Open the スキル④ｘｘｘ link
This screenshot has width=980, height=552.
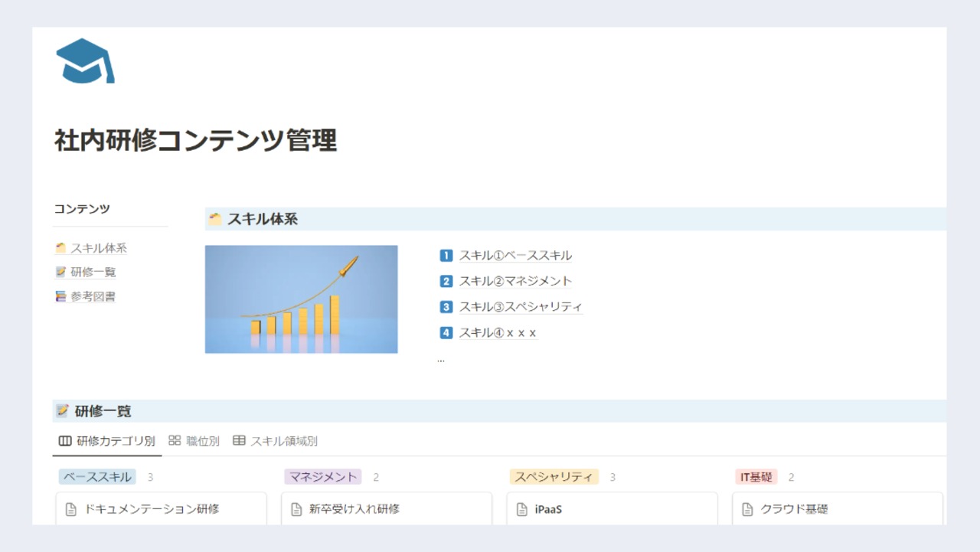pos(498,333)
